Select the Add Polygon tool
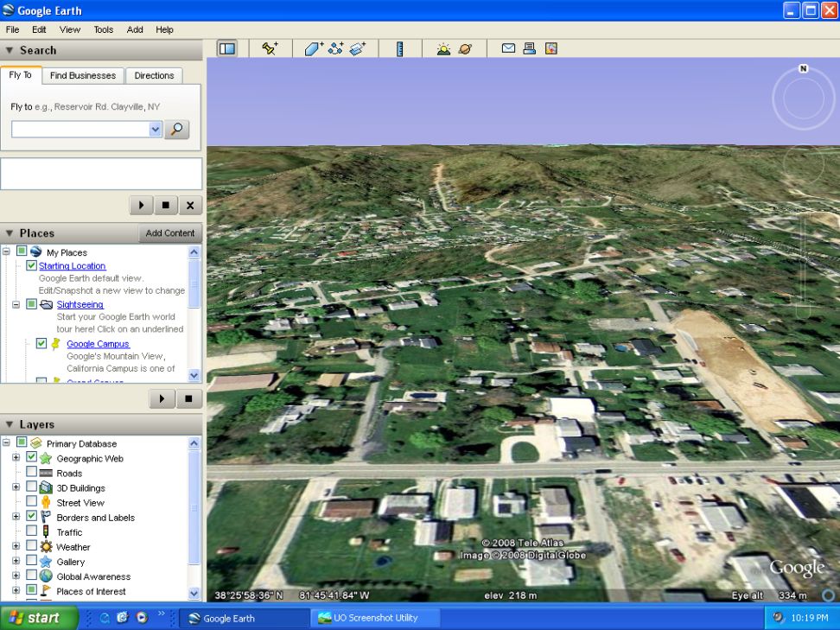Image resolution: width=840 pixels, height=630 pixels. (x=314, y=48)
